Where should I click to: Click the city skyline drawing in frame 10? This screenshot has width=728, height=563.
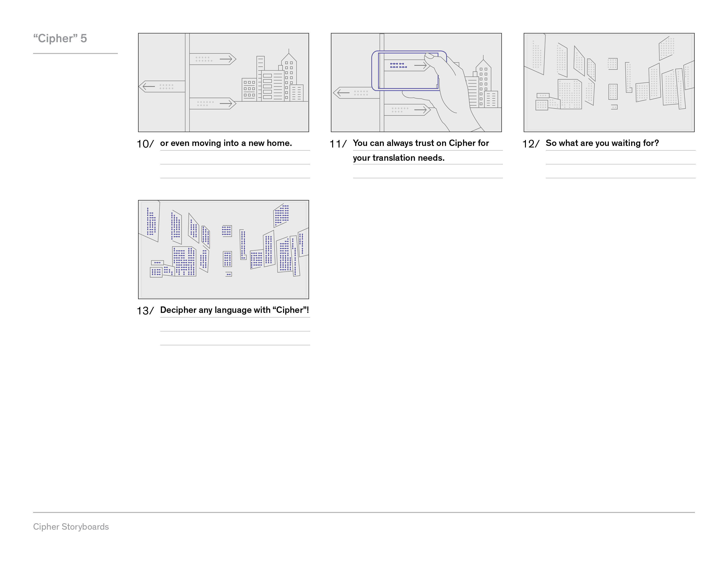tap(273, 75)
